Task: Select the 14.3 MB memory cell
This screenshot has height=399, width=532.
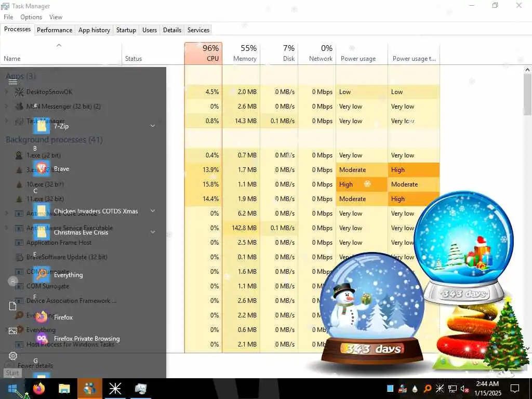Action: click(241, 121)
